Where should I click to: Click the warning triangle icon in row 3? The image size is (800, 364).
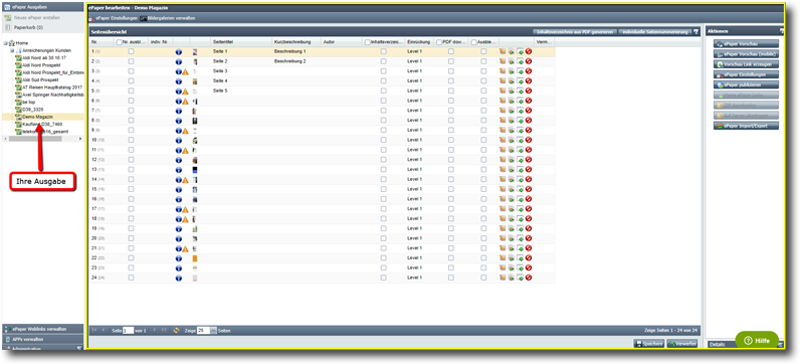[186, 71]
